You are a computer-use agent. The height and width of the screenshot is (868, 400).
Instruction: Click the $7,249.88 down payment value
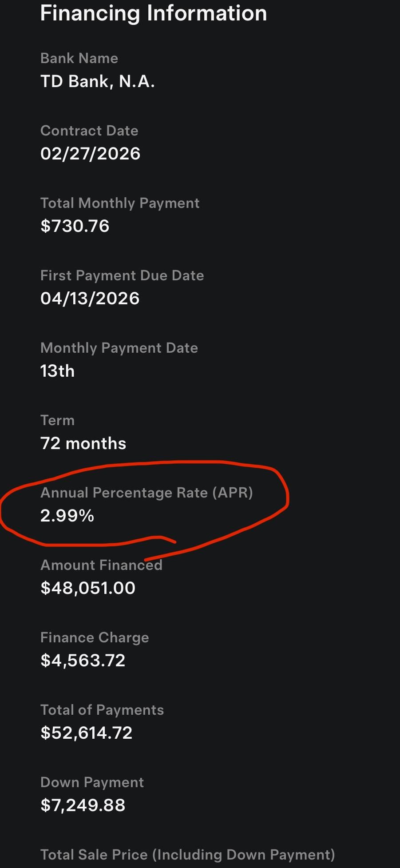click(83, 805)
